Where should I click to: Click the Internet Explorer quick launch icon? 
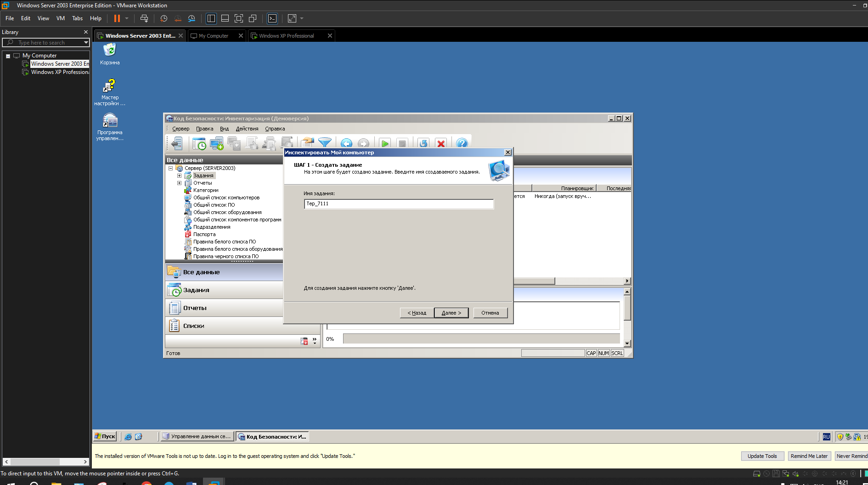[x=128, y=437]
